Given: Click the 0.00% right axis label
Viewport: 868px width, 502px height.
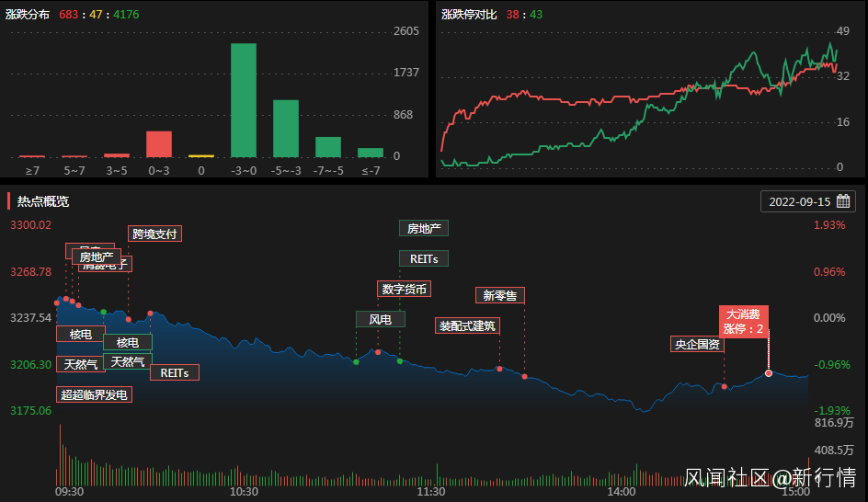Looking at the screenshot, I should 829,318.
